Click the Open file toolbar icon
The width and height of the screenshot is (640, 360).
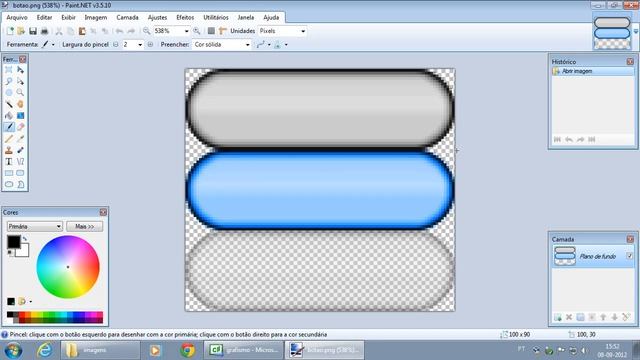pos(21,31)
